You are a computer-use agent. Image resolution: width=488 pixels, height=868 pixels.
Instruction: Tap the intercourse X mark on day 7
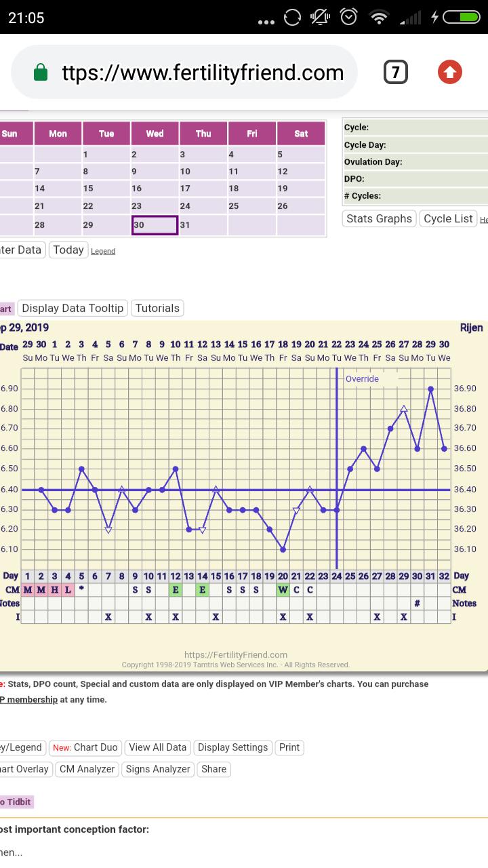108,616
